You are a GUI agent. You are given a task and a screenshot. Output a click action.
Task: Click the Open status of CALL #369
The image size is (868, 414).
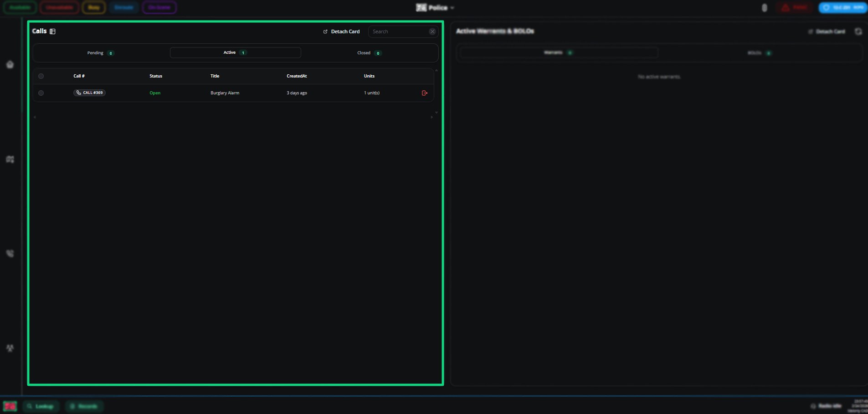pyautogui.click(x=155, y=93)
